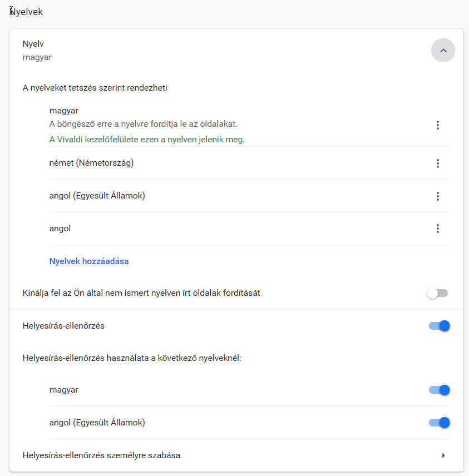Viewport: 469px width, 476px height.
Task: Disable spell check for angol (Egyesült Államok)
Action: (439, 423)
